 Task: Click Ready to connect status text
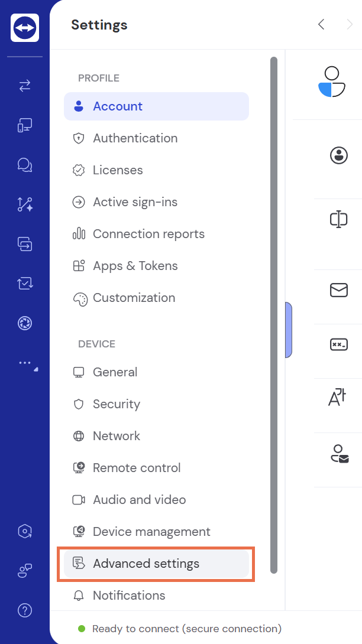point(187,629)
